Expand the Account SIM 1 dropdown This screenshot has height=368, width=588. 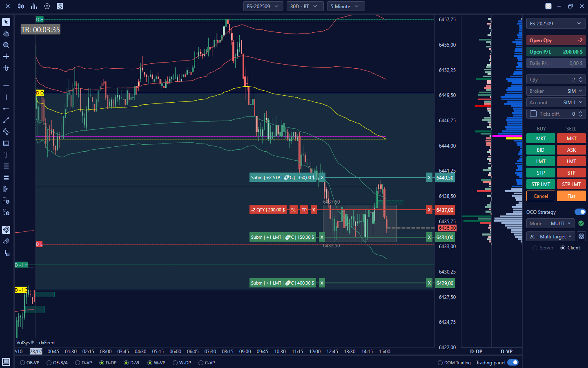tap(556, 102)
